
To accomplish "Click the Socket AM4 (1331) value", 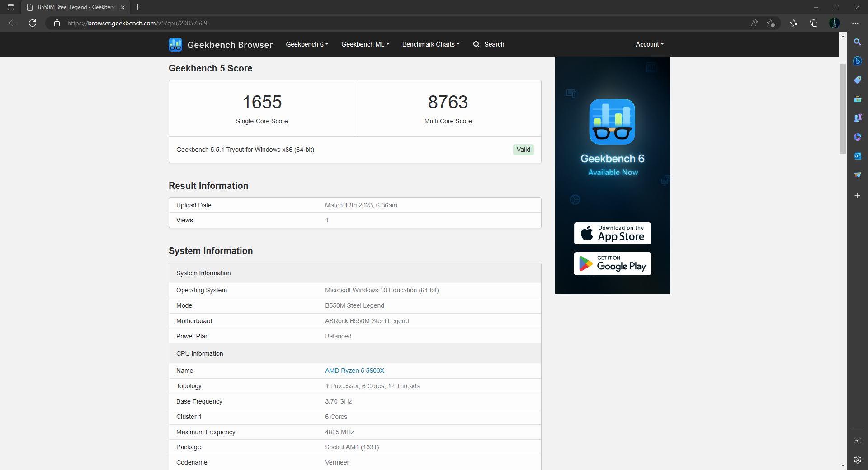I will pyautogui.click(x=352, y=447).
